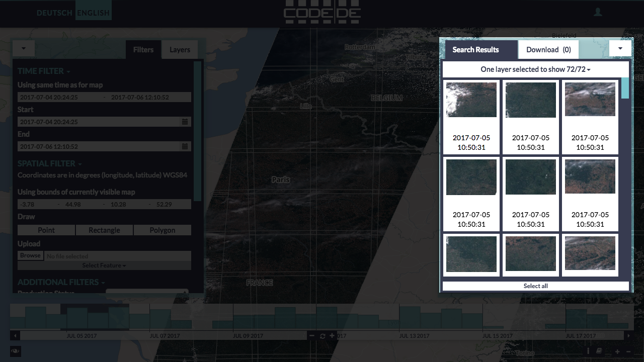The width and height of the screenshot is (644, 362).
Task: Click the timeline refresh icon
Action: (x=323, y=336)
